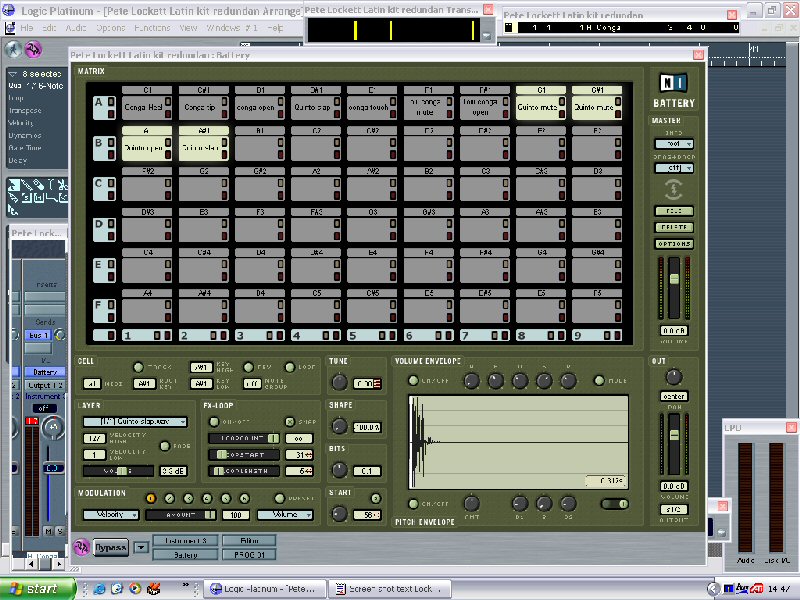
Task: Open the Options menu in Logic
Action: coord(109,27)
